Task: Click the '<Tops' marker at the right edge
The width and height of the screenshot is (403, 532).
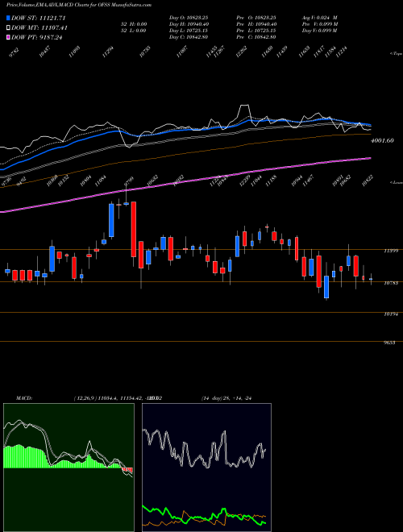Action: pyautogui.click(x=396, y=54)
